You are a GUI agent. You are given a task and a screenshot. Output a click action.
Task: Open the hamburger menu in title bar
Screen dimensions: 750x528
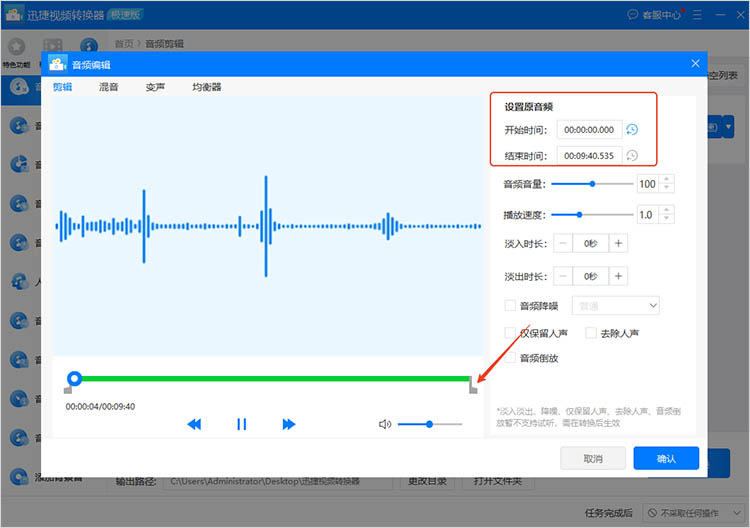tap(697, 15)
